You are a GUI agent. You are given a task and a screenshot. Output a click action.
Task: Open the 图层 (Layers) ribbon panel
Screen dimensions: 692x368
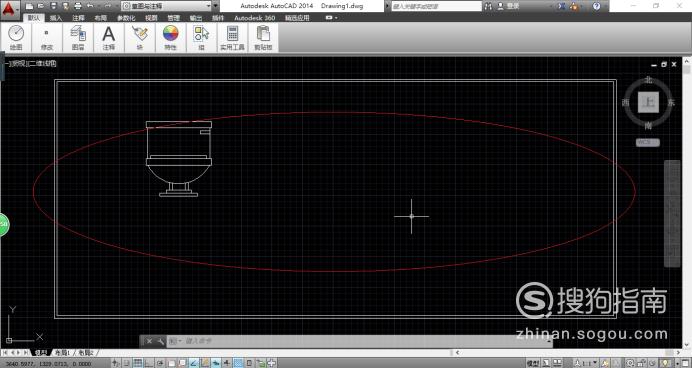tap(78, 38)
